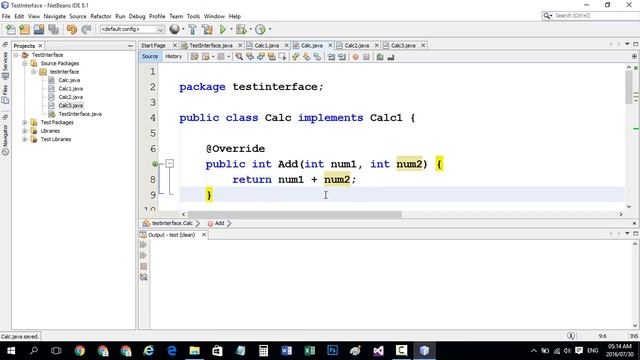
Task: Collapse the Add method code fold
Action: tap(169, 164)
